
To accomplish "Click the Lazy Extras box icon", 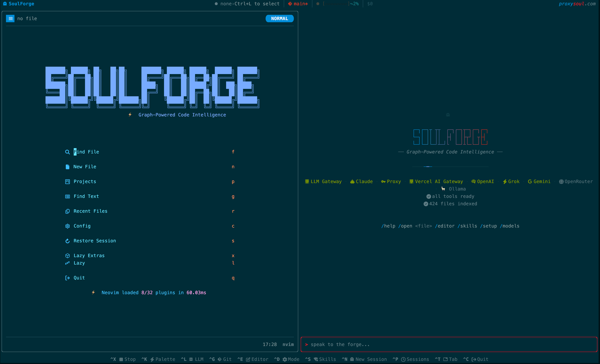I will click(x=67, y=256).
